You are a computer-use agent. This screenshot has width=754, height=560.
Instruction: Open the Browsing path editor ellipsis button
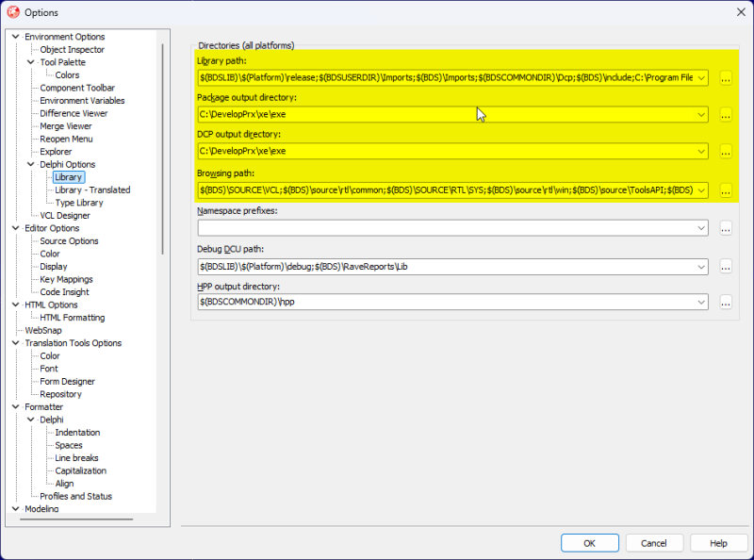click(x=726, y=190)
